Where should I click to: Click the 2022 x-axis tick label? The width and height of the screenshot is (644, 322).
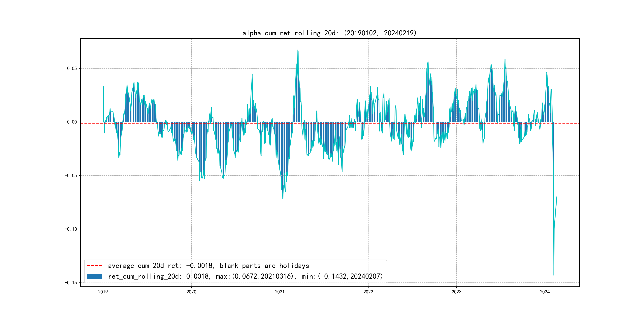pyautogui.click(x=368, y=292)
